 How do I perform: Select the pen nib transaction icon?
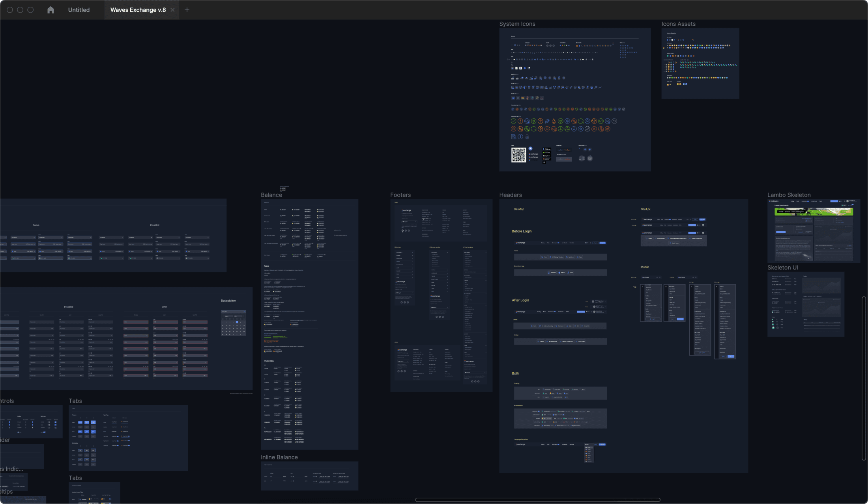point(547,121)
